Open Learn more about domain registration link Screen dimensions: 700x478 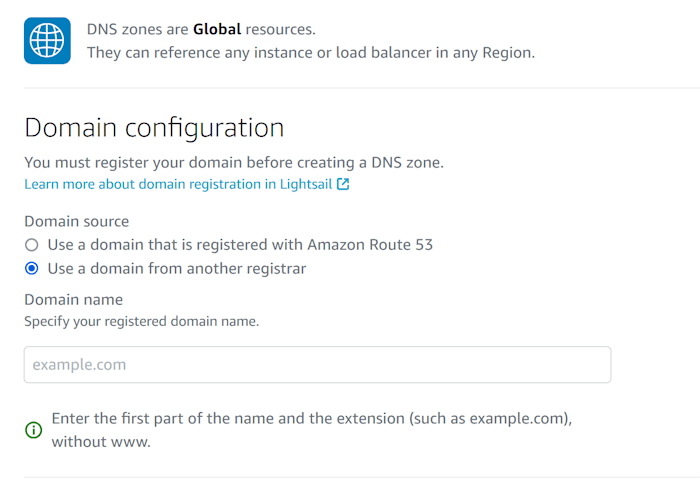[x=178, y=185]
